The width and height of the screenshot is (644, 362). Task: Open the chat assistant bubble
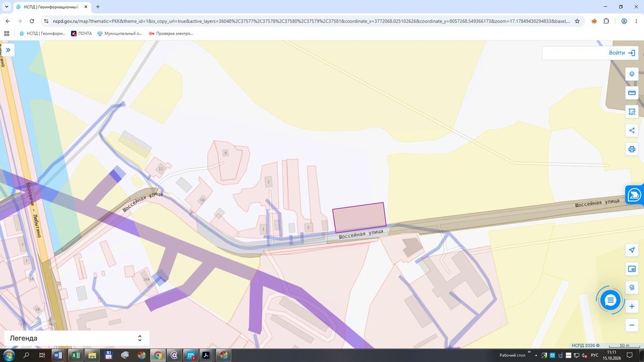(x=610, y=300)
